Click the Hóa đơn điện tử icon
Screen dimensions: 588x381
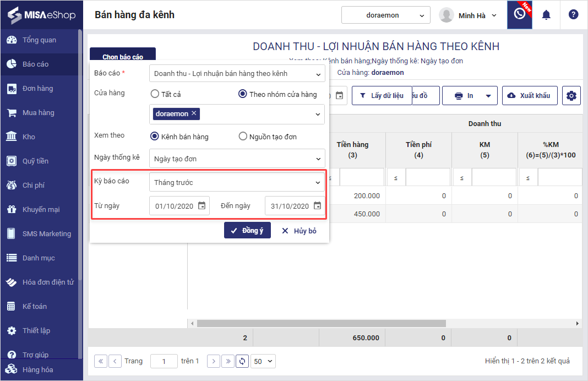[12, 282]
